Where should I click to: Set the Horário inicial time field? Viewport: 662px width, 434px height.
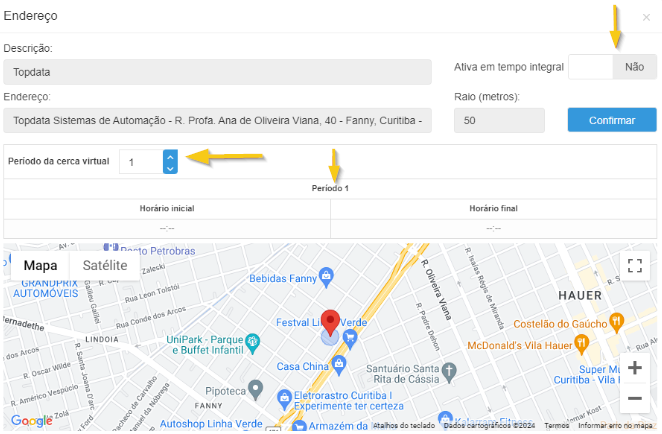[167, 227]
